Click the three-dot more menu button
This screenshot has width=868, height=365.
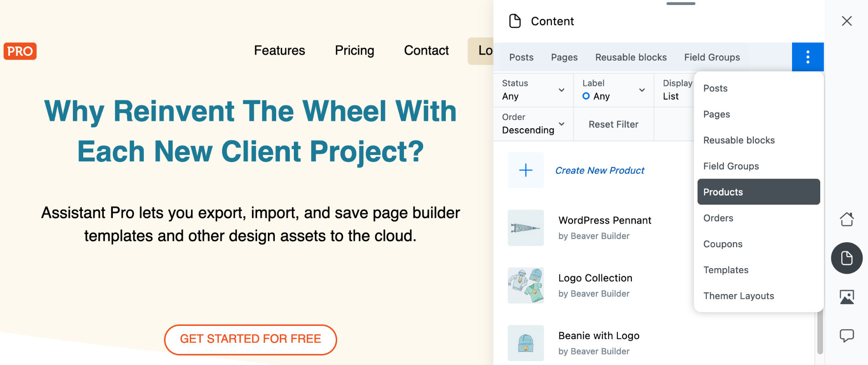[x=807, y=57]
